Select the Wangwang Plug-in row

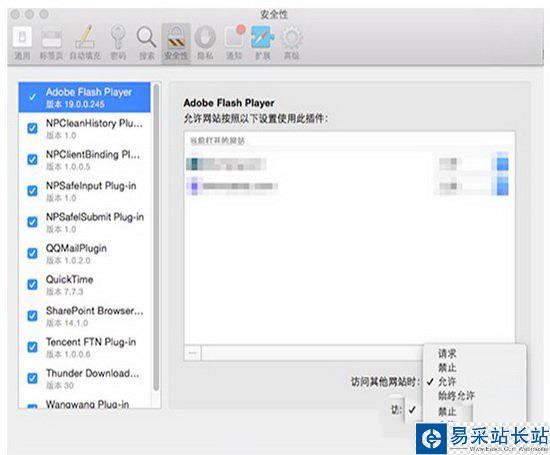click(x=85, y=403)
